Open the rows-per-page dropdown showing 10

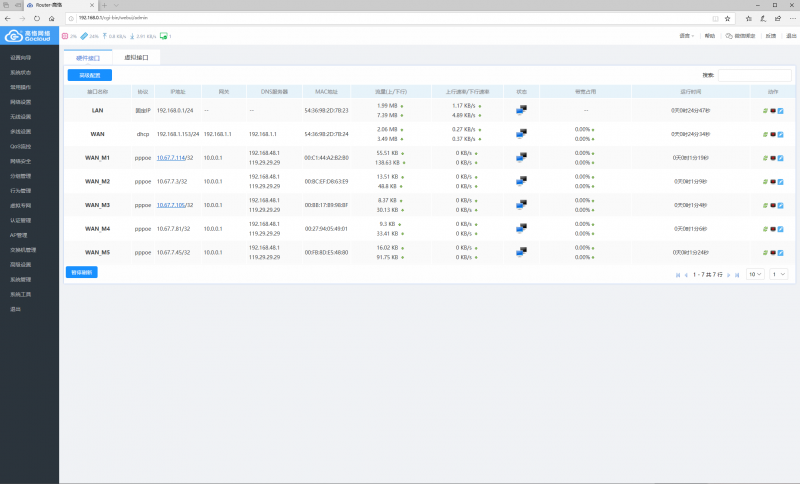pos(755,274)
